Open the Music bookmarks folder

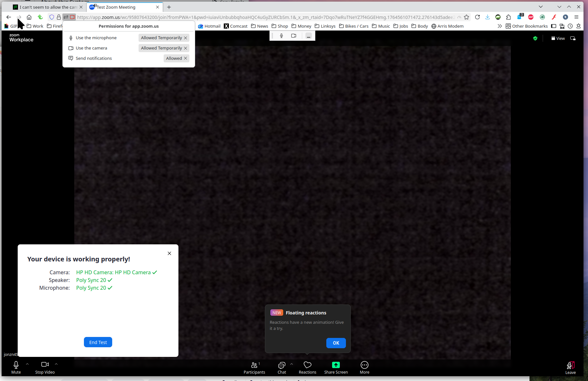point(381,26)
